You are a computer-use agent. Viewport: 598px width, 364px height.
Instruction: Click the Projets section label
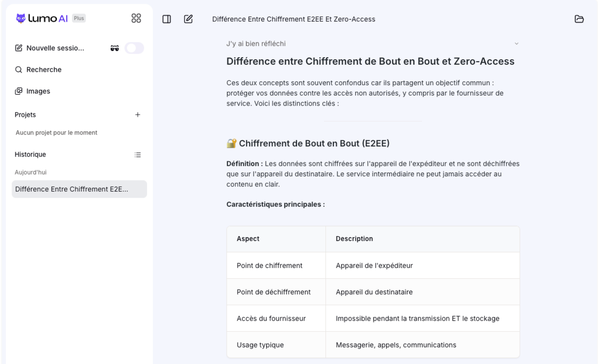tap(25, 115)
